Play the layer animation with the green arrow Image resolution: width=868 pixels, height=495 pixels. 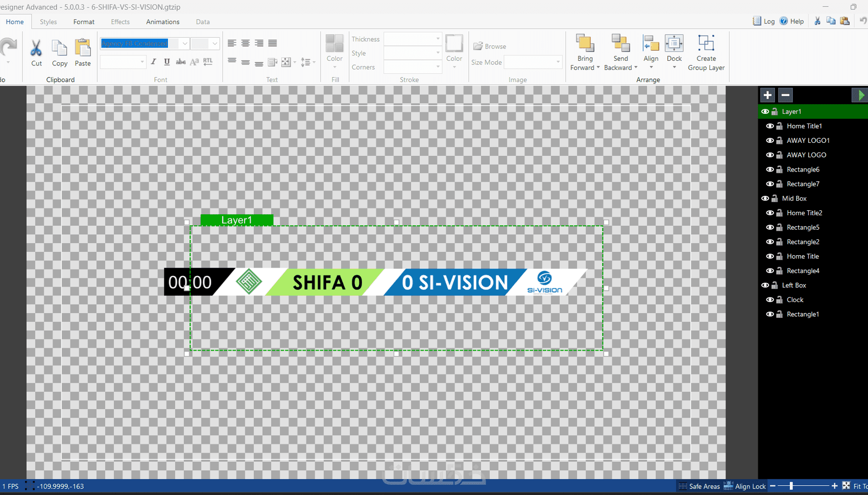[860, 95]
